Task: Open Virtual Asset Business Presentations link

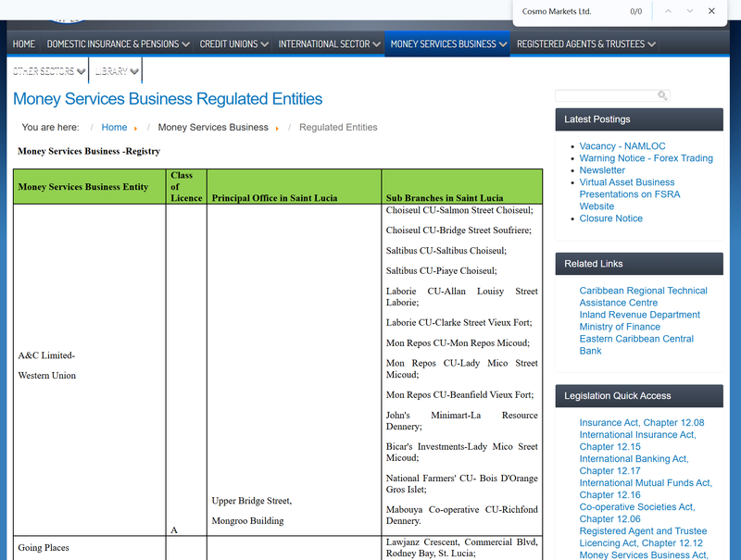Action: coord(630,194)
